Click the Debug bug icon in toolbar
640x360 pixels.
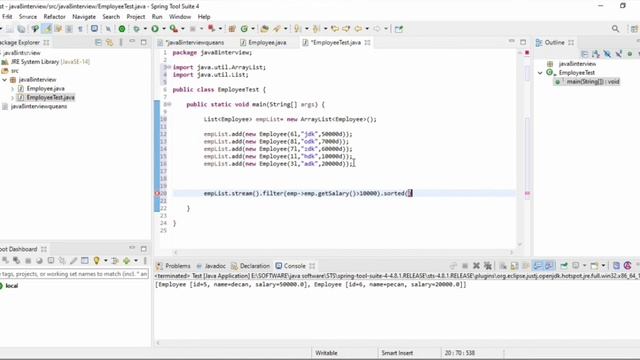136,29
